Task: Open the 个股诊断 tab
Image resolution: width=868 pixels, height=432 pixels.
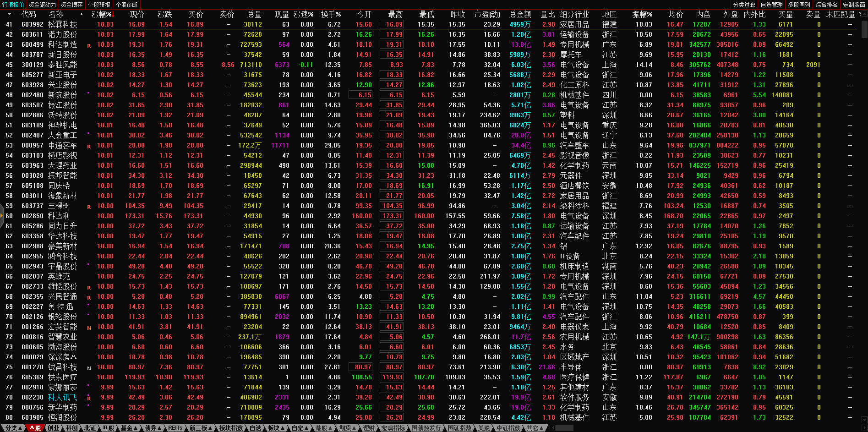Action: coord(127,5)
